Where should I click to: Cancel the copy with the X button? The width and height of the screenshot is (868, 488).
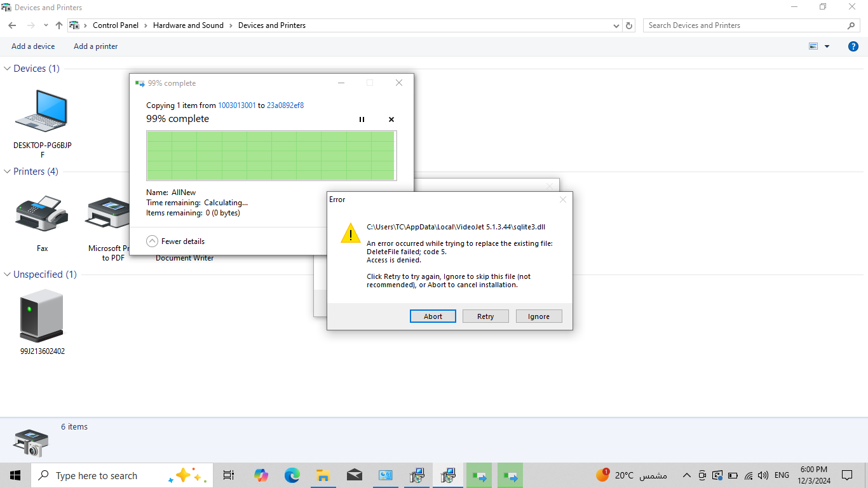391,119
